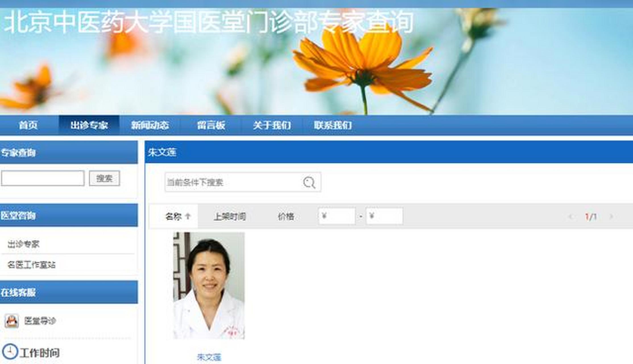This screenshot has height=364, width=633.
Task: Click the clock icon beside 工作时间
Action: coord(10,351)
